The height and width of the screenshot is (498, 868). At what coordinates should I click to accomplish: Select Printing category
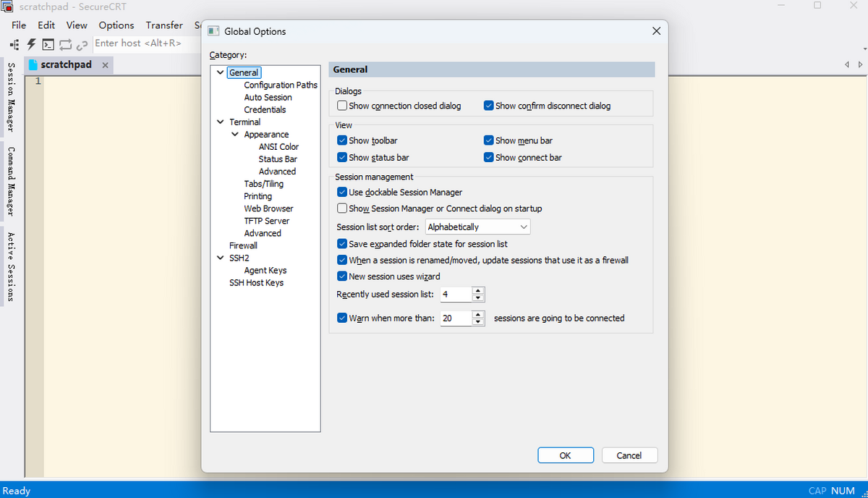click(258, 196)
